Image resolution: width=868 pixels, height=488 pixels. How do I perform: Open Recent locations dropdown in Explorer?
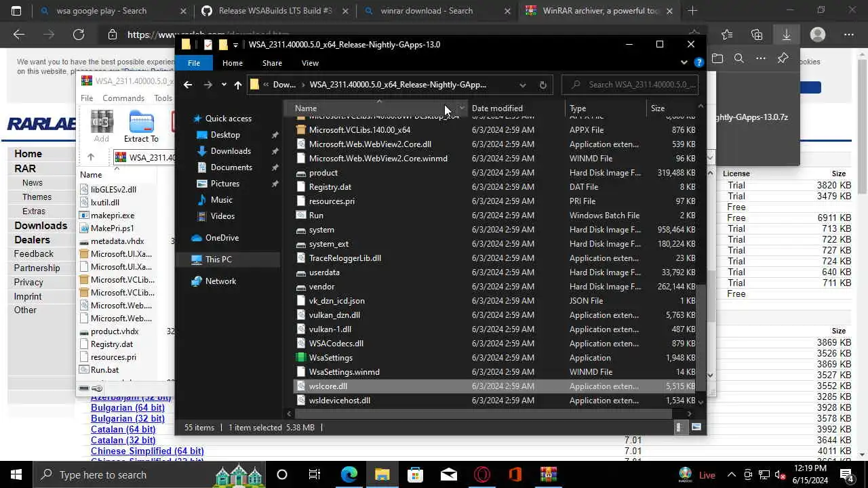click(224, 85)
